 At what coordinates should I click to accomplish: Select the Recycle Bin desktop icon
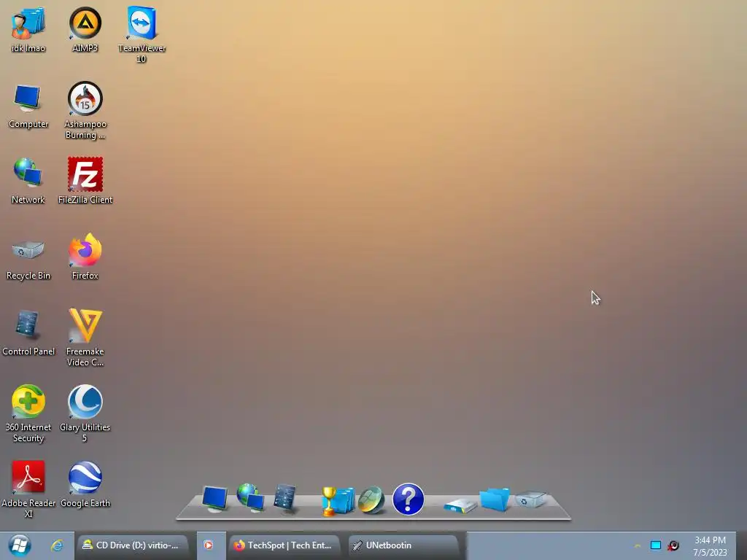point(28,258)
